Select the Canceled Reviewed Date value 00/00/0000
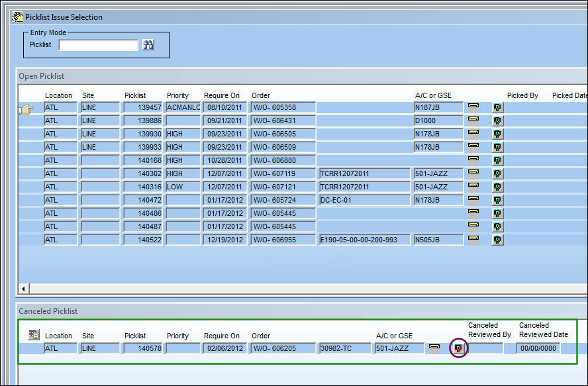The image size is (588, 386). coord(538,348)
